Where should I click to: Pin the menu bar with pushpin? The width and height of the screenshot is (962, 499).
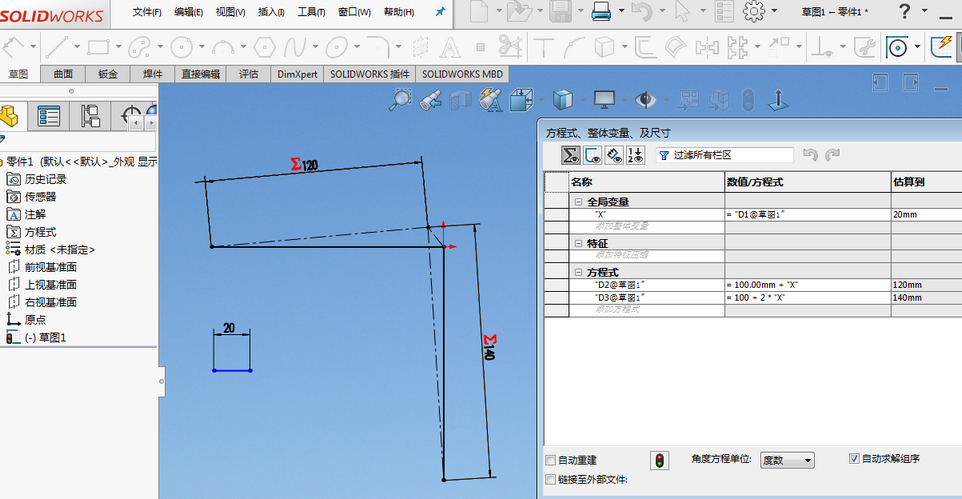[x=440, y=12]
